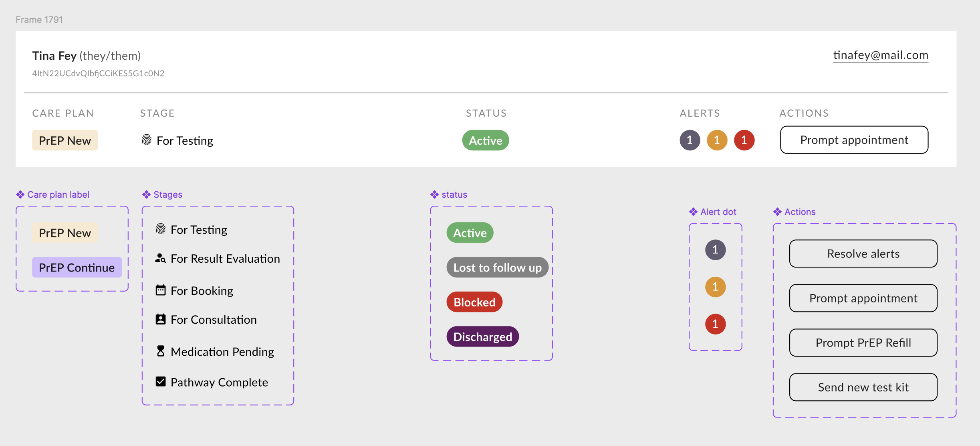Open the tinafey@mail.com email link
This screenshot has width=980, height=446.
tap(881, 55)
